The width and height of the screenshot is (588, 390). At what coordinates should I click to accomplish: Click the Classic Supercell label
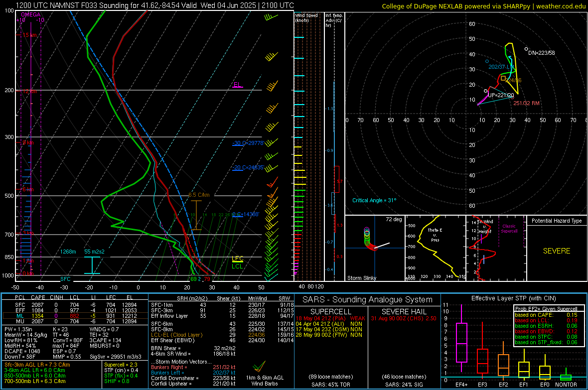click(x=509, y=229)
